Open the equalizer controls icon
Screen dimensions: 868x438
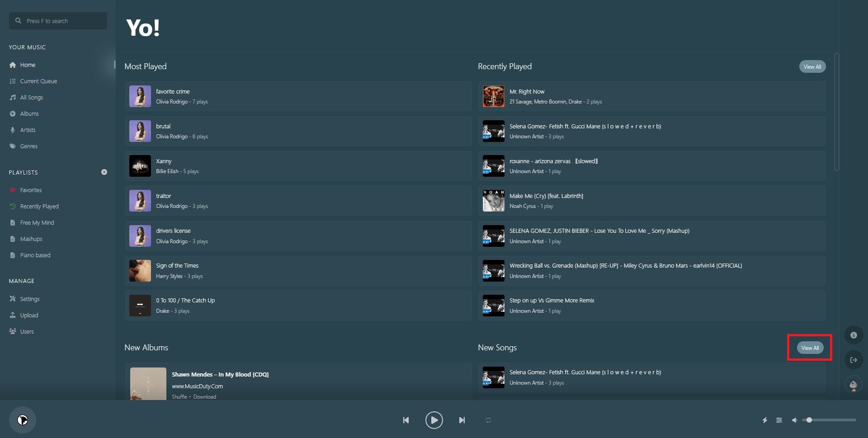click(x=779, y=420)
